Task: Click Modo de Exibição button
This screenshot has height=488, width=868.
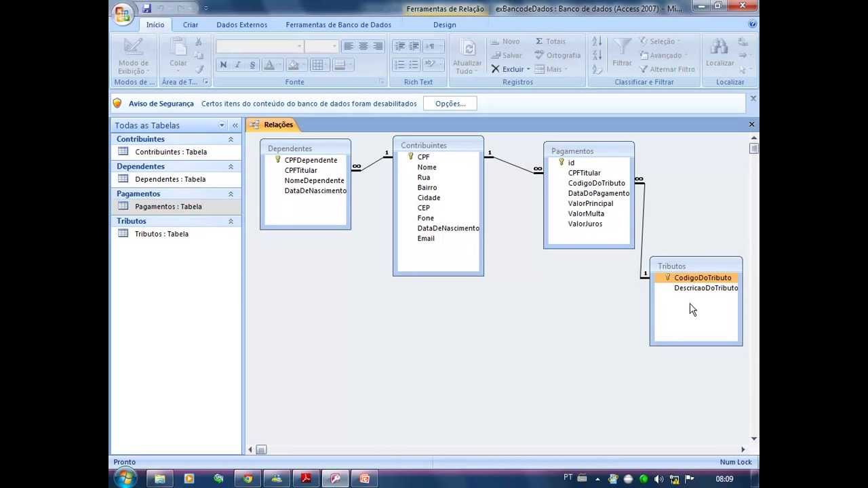Action: [133, 56]
